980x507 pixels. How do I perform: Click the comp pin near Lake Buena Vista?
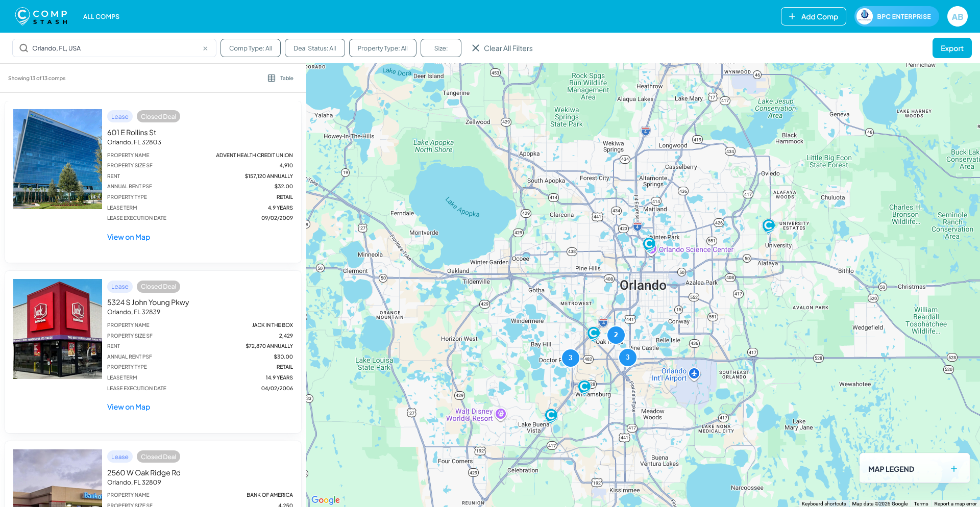pos(551,415)
